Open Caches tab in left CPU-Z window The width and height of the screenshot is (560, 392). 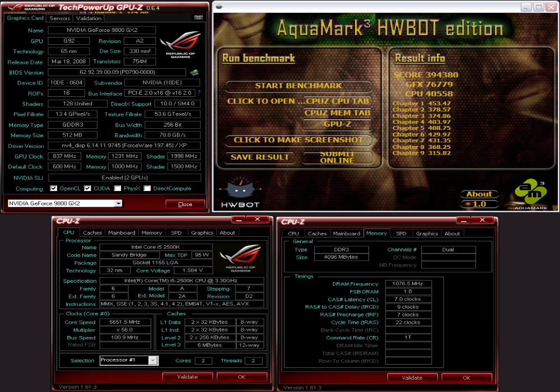92,233
